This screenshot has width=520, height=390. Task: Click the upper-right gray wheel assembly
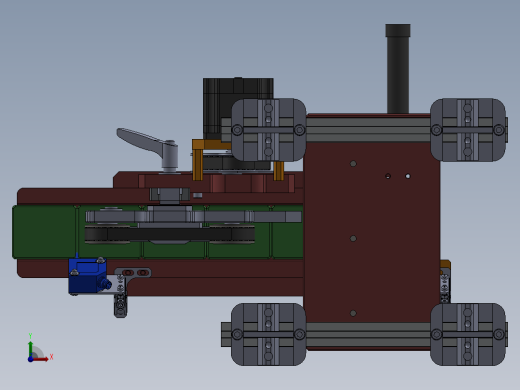click(468, 130)
